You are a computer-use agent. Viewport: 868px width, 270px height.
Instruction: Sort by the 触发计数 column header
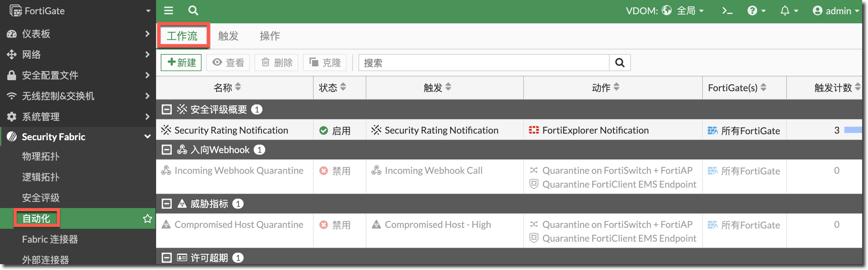(833, 88)
